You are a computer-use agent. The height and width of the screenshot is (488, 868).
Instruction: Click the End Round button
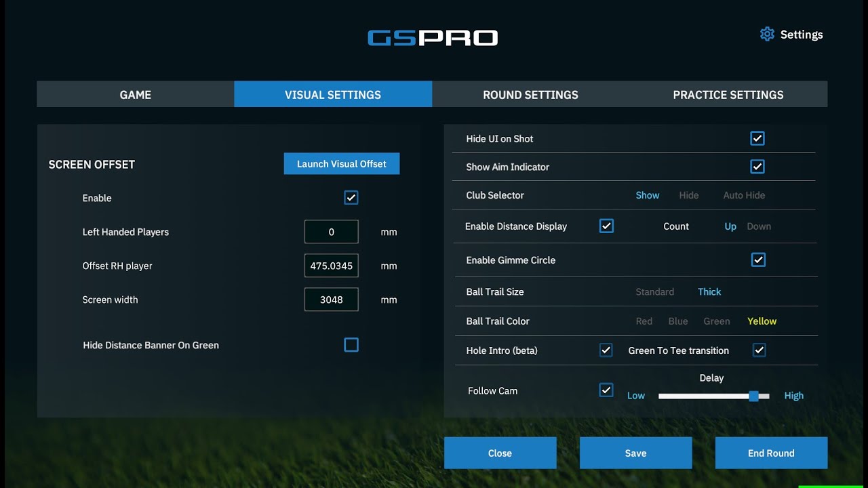(771, 453)
